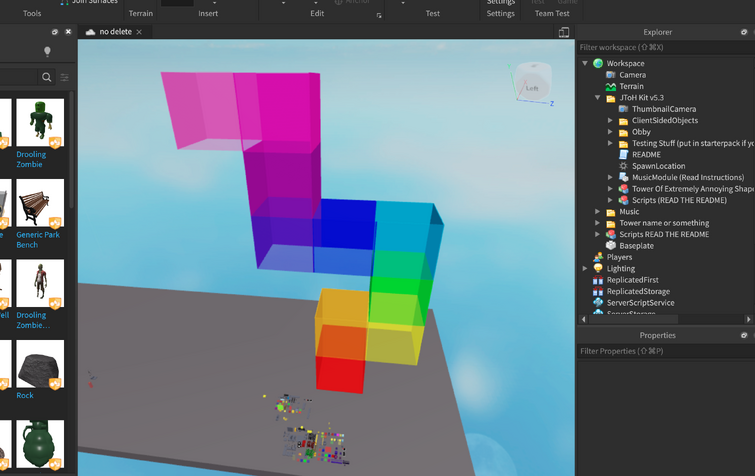
Task: Click the ReplicatedFirst service icon
Action: [598, 280]
